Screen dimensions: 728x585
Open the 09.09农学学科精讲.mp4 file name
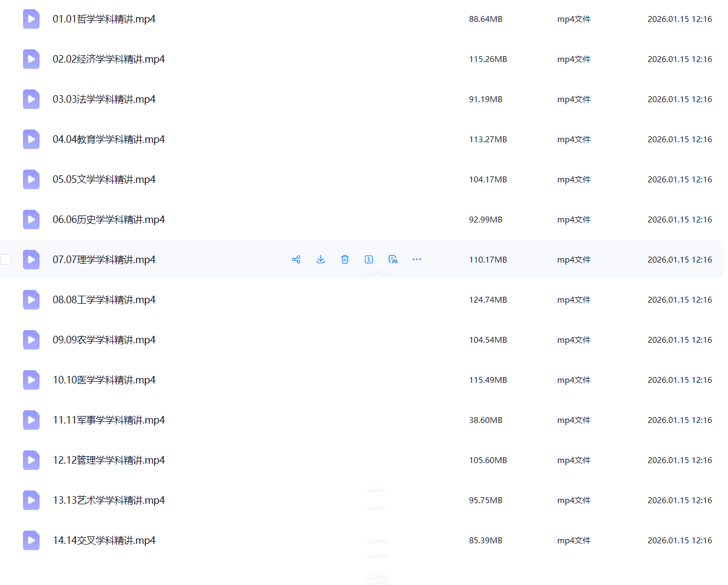pos(104,340)
